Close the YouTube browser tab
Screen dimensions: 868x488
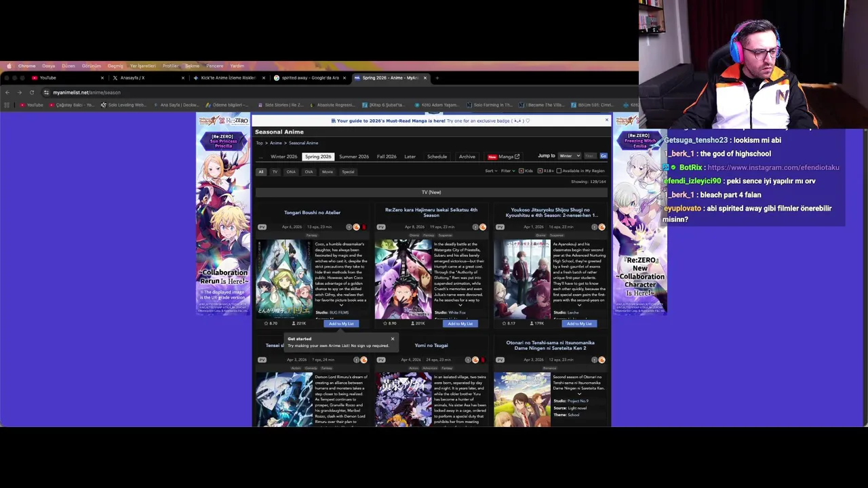[102, 78]
